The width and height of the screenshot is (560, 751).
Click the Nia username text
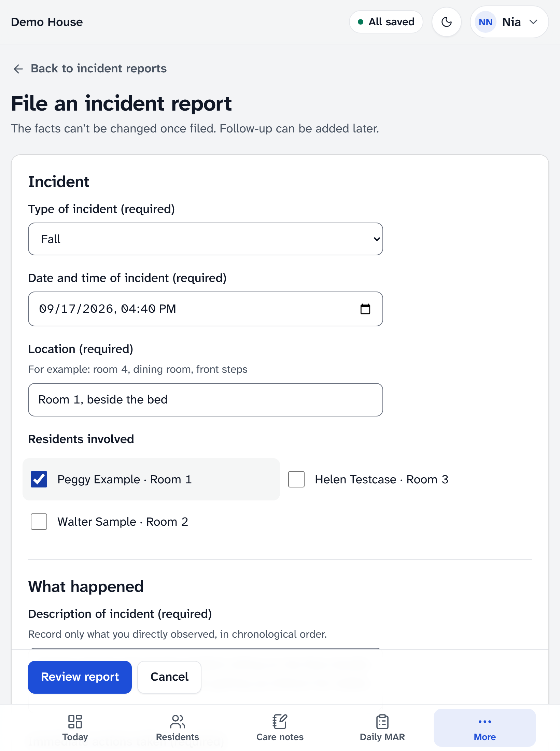pos(511,22)
